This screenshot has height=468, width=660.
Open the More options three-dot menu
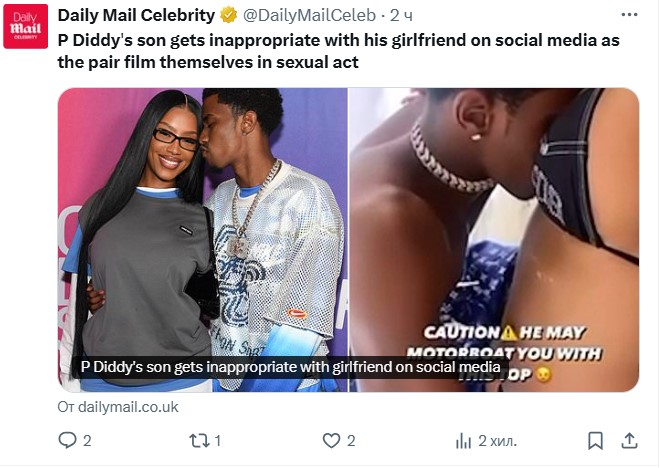628,15
